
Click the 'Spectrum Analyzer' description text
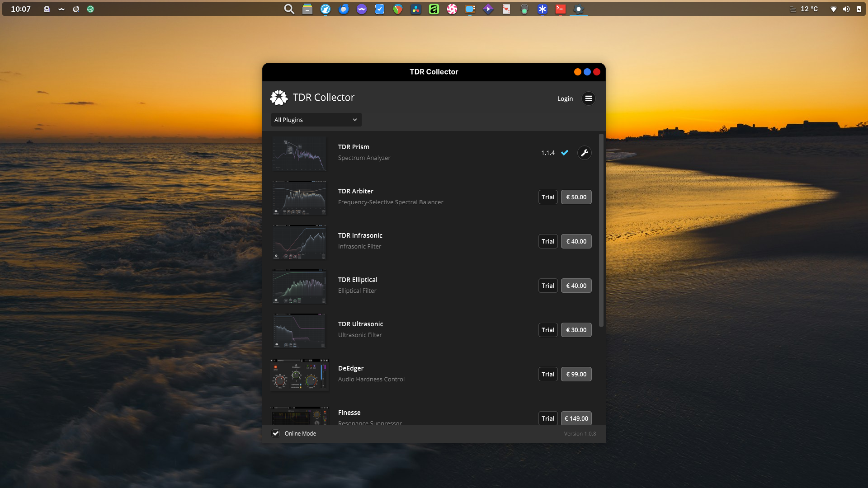pos(364,158)
